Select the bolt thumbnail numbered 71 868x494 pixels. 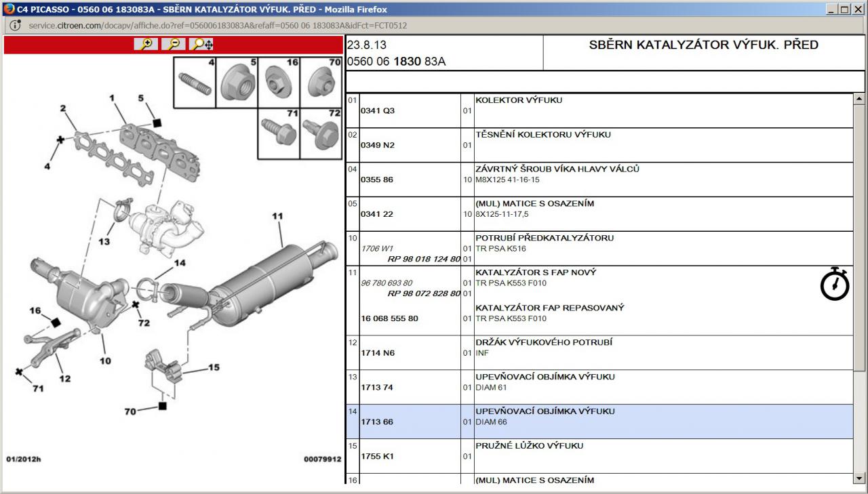click(x=279, y=133)
